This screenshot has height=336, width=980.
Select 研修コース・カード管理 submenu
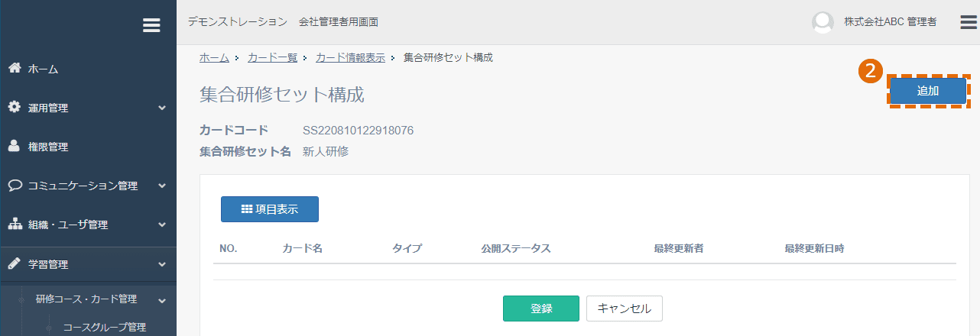coord(88,299)
